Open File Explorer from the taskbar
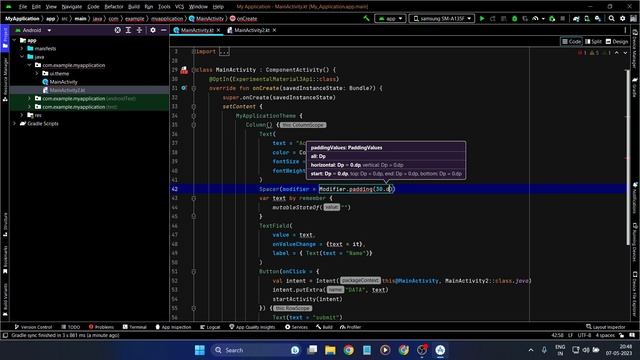Viewport: 640px width, 360px height. [330, 350]
